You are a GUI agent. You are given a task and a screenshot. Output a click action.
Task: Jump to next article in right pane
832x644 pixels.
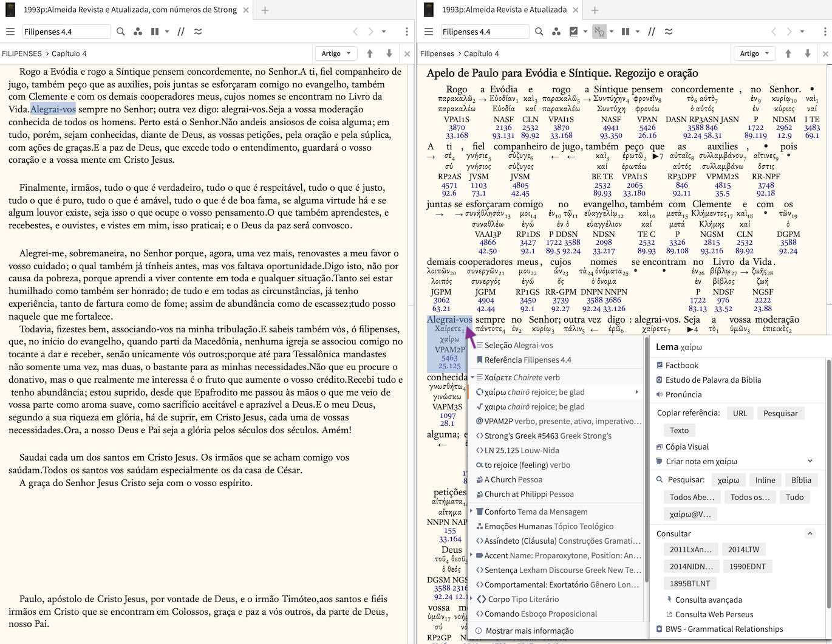coord(808,53)
